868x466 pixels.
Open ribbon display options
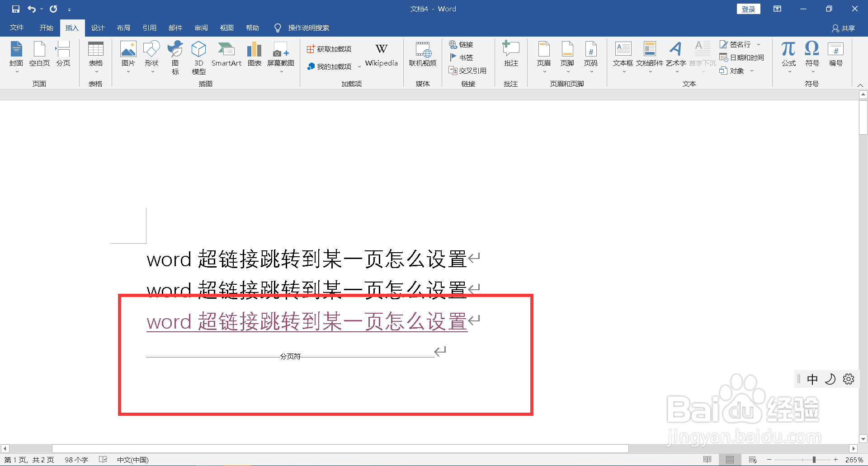point(777,9)
